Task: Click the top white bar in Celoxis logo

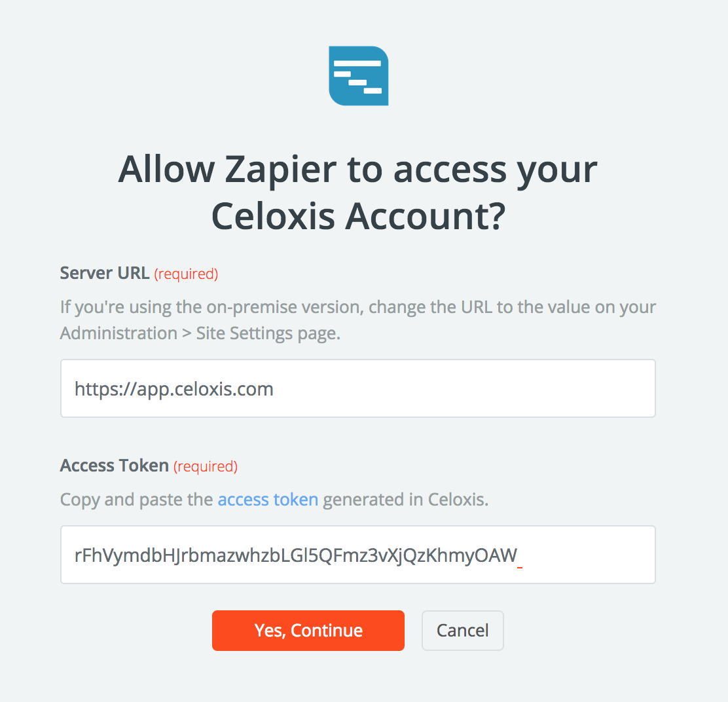Action: 357,63
